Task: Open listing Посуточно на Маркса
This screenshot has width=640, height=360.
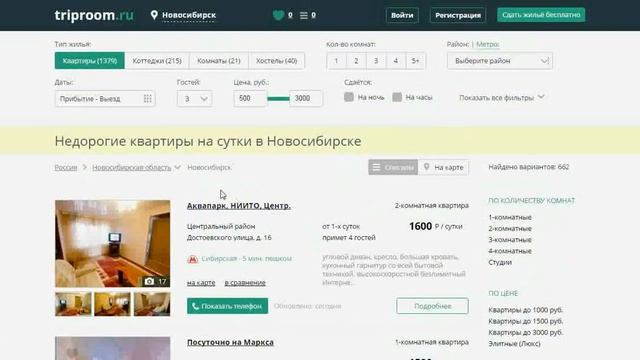Action: 230,342
